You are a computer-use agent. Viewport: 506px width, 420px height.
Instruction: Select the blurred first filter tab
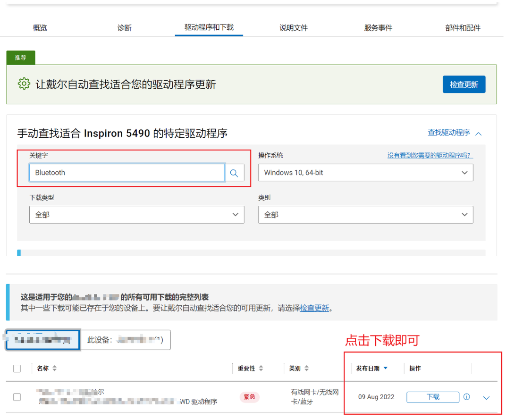tap(43, 340)
